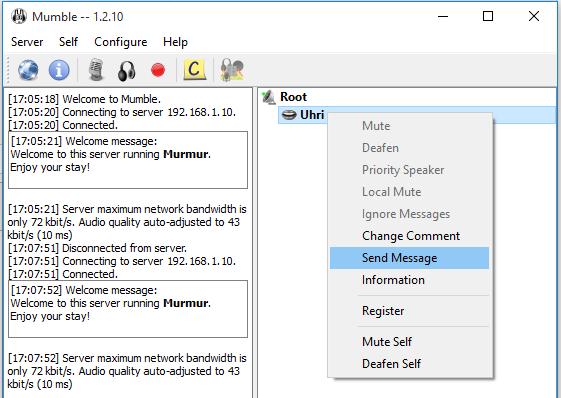Screen dimensions: 562x398
Task: Click the '[17:05:21] Welcome message' box
Action: [x=128, y=160]
